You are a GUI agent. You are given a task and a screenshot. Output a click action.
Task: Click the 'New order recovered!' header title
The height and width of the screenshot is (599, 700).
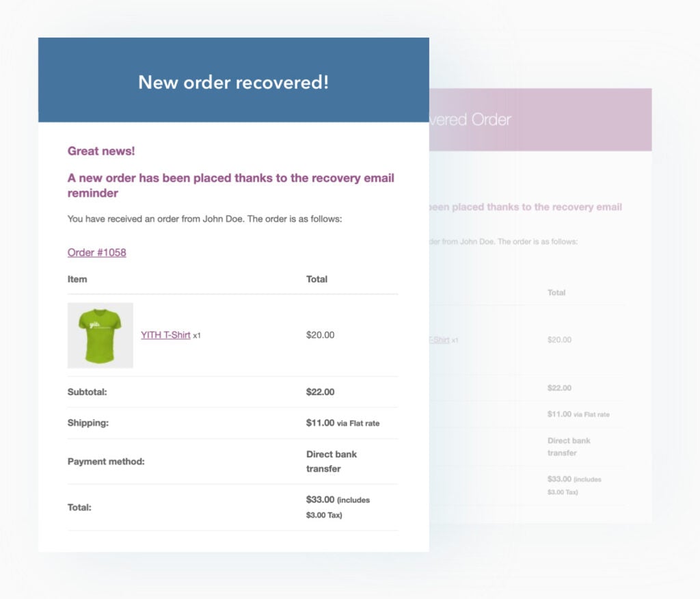233,82
